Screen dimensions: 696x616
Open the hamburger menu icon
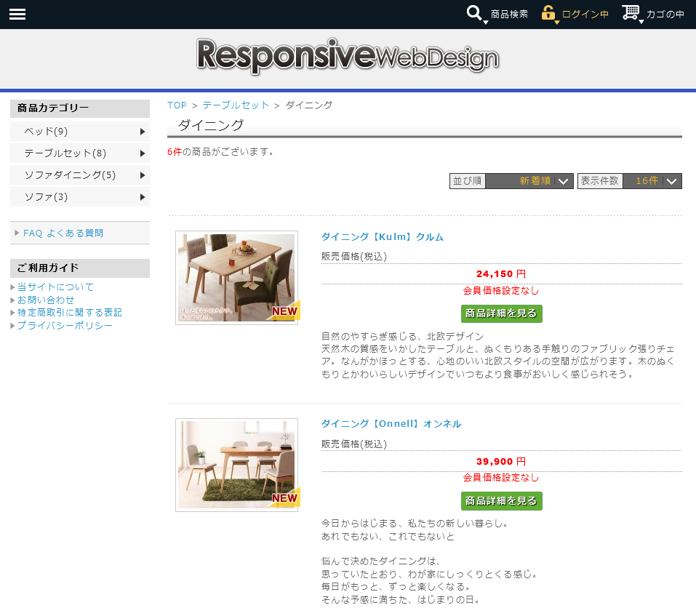[17, 15]
